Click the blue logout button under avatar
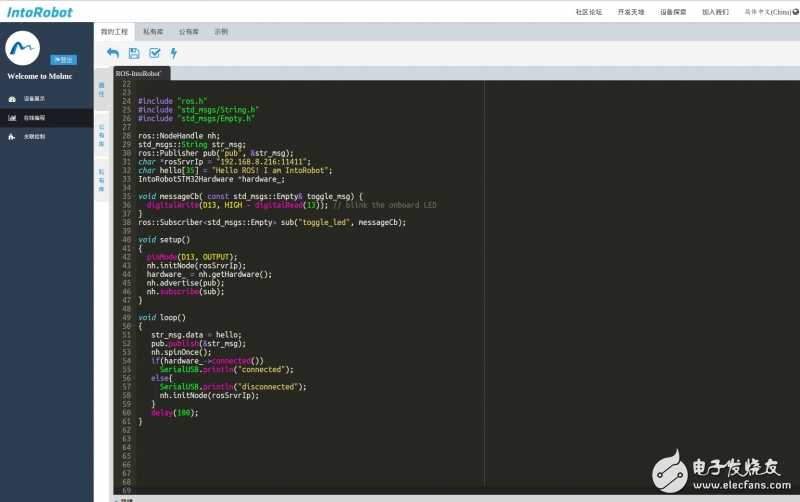800x502 pixels. [64, 60]
